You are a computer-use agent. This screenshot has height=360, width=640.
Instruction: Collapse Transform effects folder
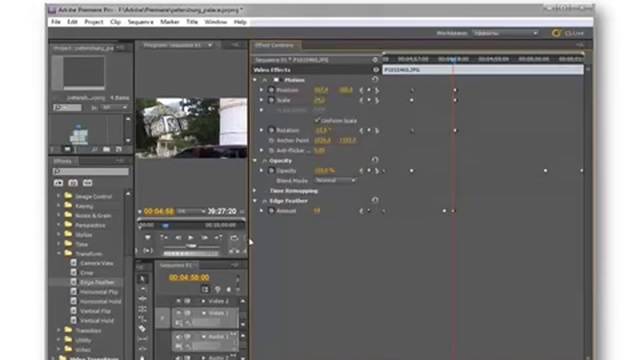pyautogui.click(x=59, y=253)
